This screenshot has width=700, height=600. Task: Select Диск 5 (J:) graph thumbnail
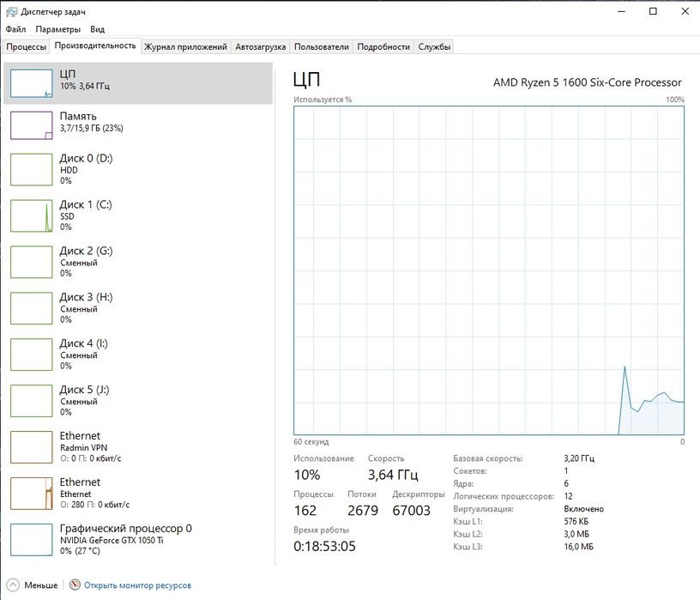pos(31,401)
